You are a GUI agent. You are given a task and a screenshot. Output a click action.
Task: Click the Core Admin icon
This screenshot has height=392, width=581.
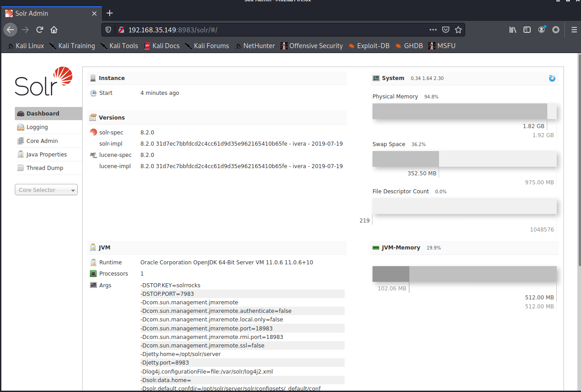coord(21,141)
